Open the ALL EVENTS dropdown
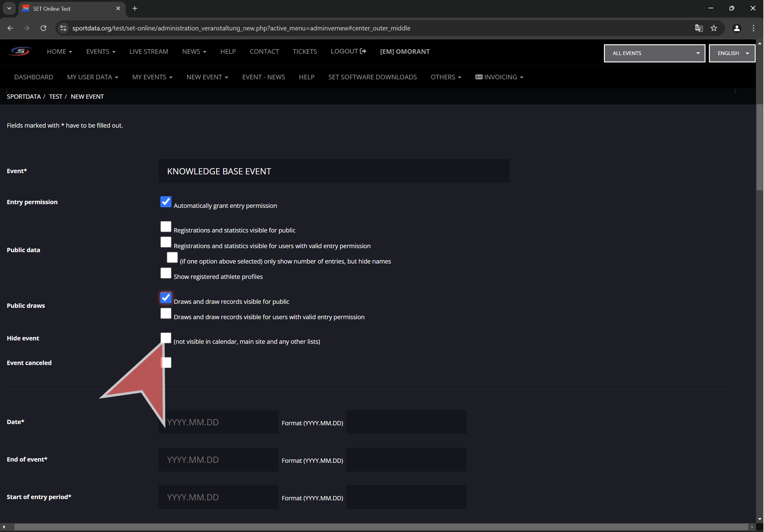The image size is (764, 532). (x=654, y=53)
